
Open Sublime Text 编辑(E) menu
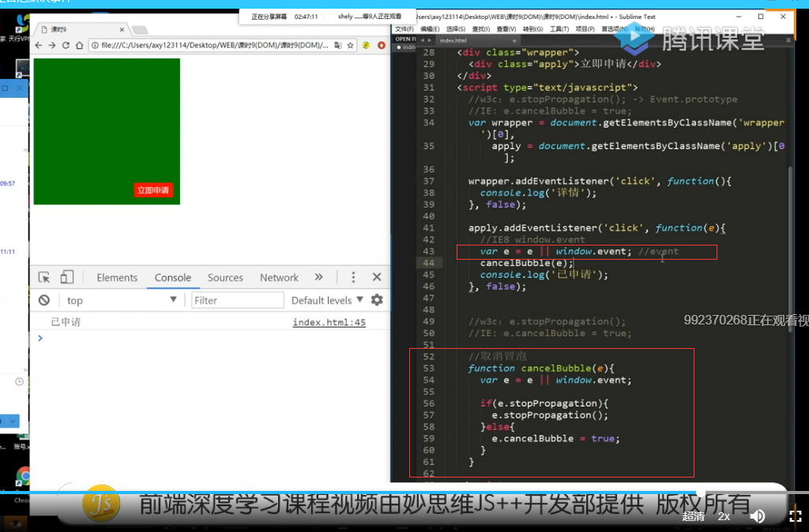click(x=430, y=29)
